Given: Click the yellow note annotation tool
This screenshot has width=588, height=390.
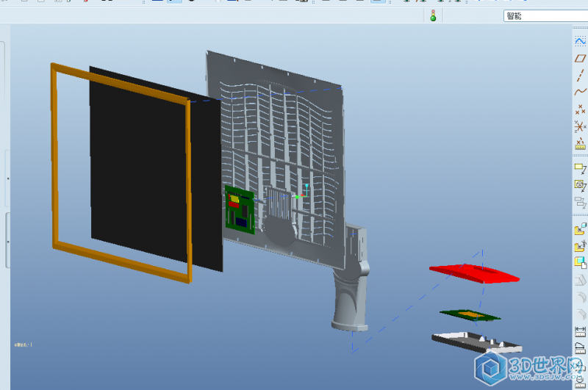Looking at the screenshot, I should (x=580, y=168).
